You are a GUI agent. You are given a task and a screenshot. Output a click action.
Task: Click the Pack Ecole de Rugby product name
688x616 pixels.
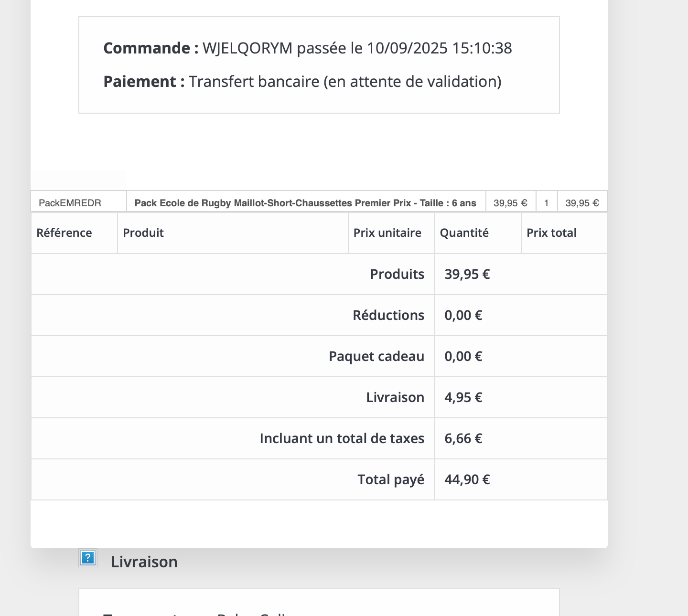[306, 203]
